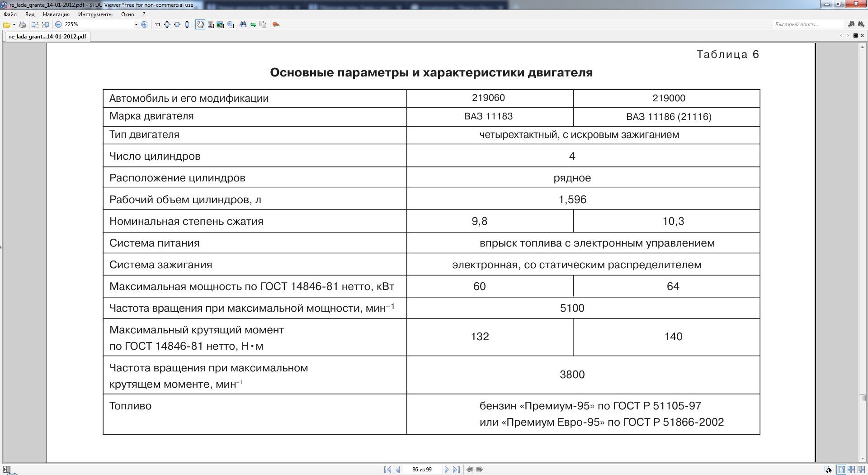Click vertical scrollbar down arrow

863,459
